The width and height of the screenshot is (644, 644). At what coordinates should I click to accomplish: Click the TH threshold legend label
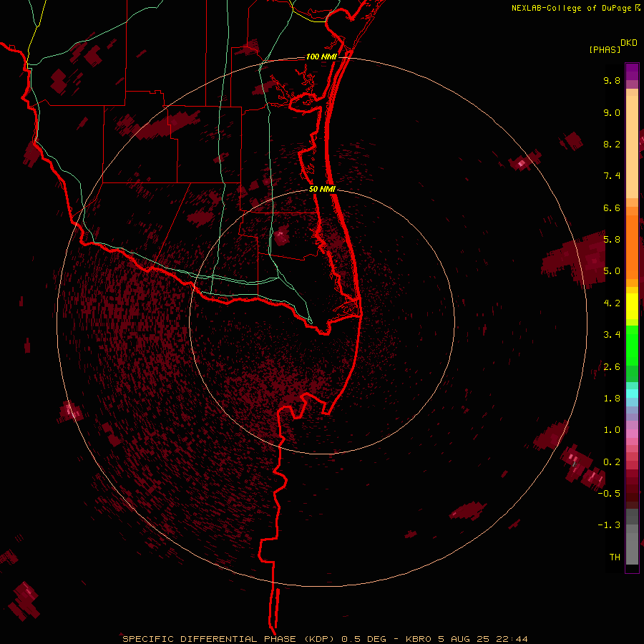615,557
